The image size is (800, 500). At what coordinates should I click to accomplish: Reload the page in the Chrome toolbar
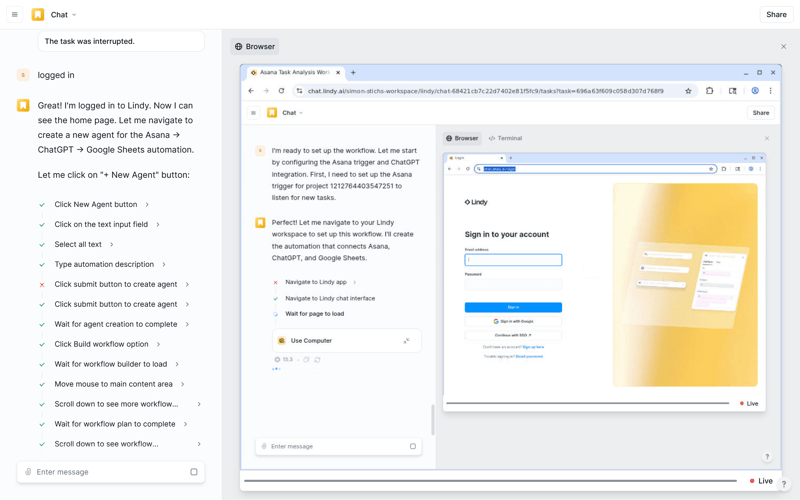[282, 91]
